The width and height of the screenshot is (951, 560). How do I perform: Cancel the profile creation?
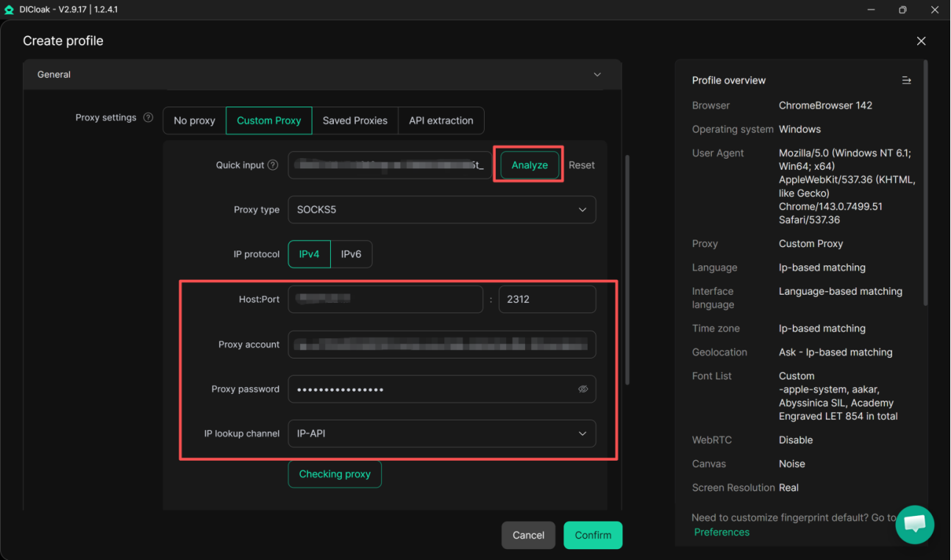click(x=528, y=535)
